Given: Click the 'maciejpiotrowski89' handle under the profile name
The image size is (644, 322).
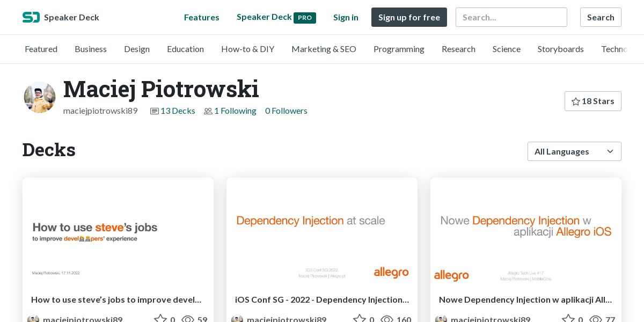Looking at the screenshot, I should (x=100, y=111).
